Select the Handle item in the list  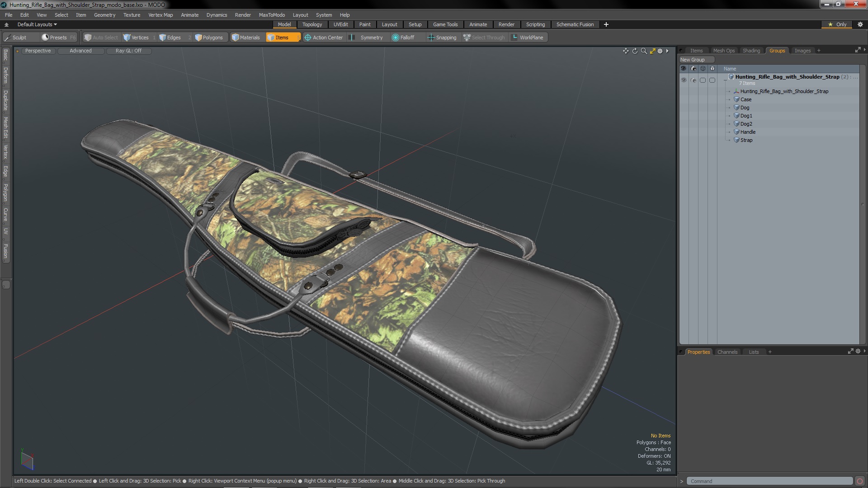tap(748, 132)
